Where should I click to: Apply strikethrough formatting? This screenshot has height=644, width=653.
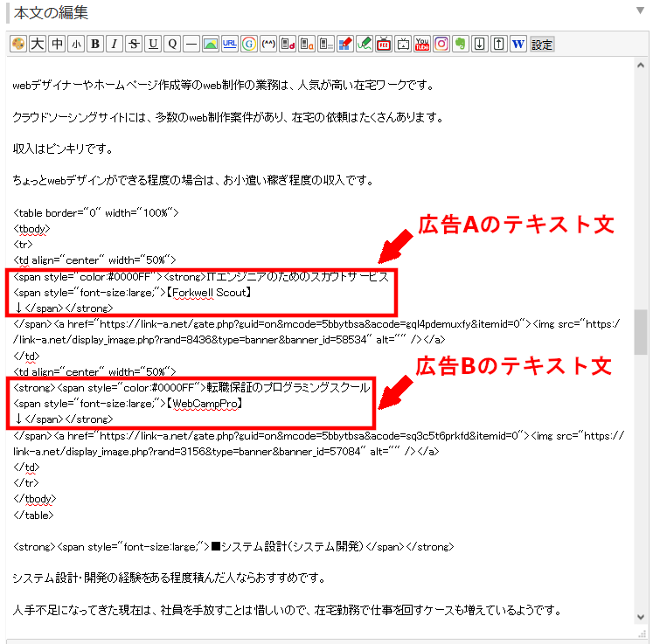point(134,44)
